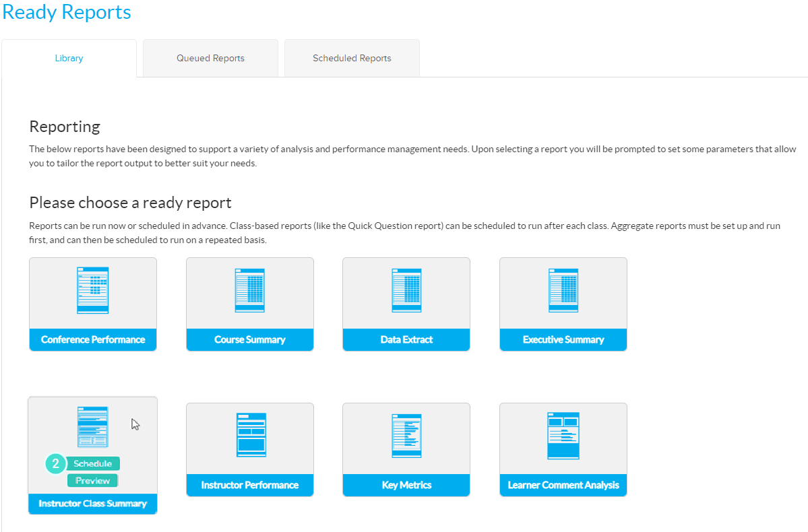Switch to the Scheduled Reports tab
This screenshot has height=532, width=808.
coord(351,58)
